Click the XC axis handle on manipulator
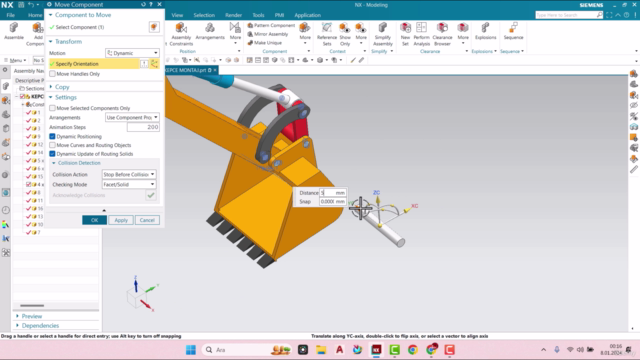640x360 pixels. (407, 210)
